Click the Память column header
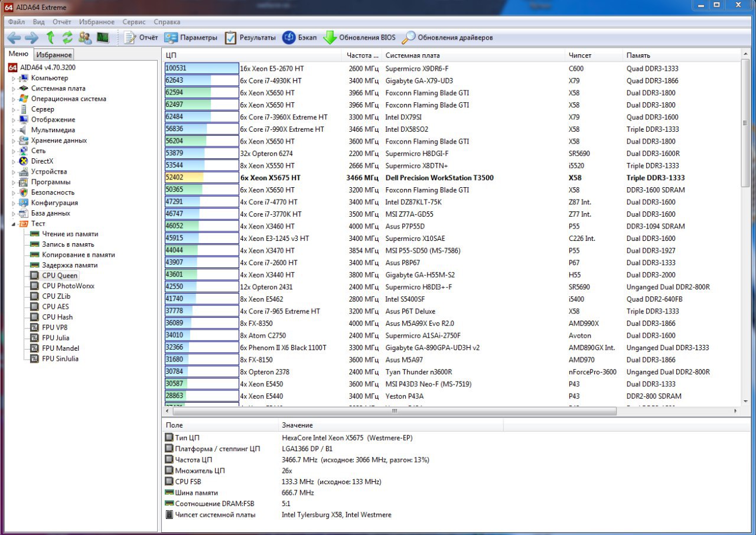Viewport: 756px width, 535px height. 681,56
